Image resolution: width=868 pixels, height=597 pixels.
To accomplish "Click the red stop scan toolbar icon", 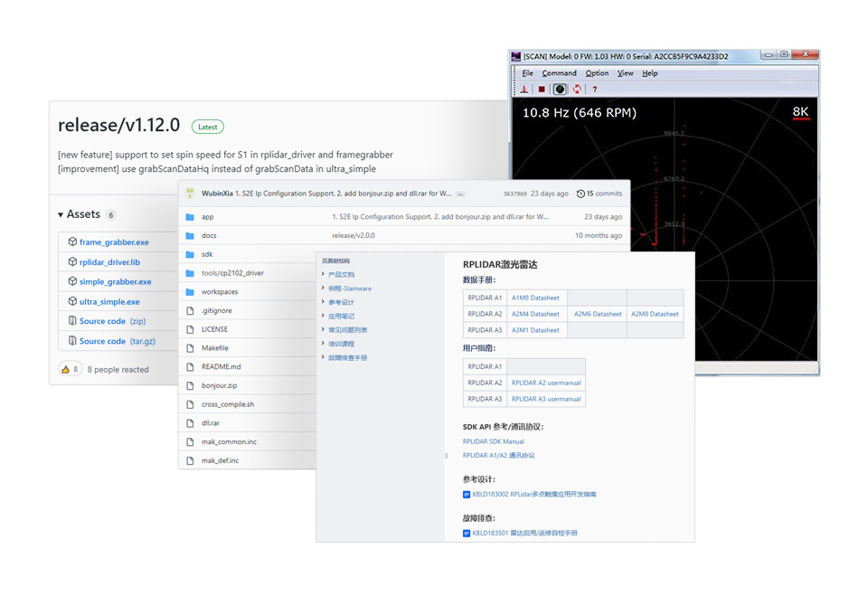I will 542,90.
